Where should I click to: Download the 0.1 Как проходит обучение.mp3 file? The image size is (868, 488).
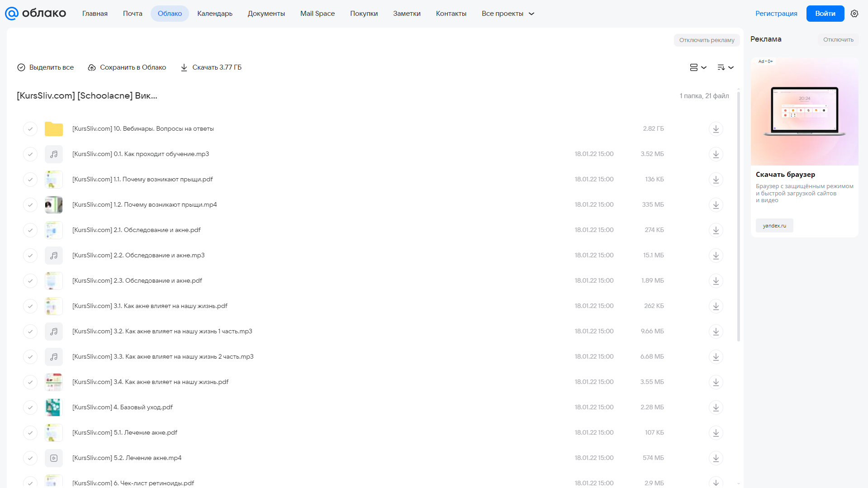tap(716, 154)
